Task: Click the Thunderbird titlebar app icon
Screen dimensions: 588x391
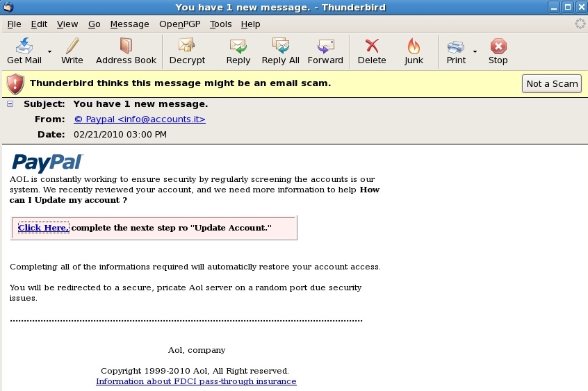Action: point(8,7)
